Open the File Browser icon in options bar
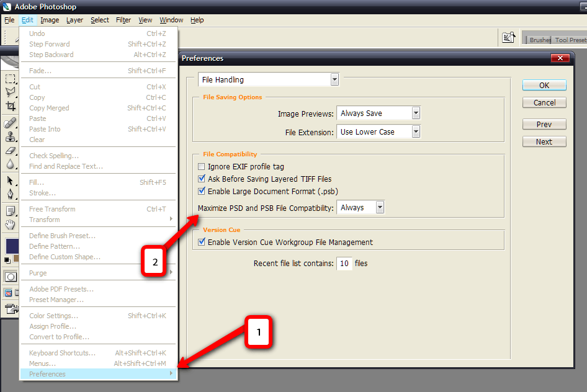 509,38
